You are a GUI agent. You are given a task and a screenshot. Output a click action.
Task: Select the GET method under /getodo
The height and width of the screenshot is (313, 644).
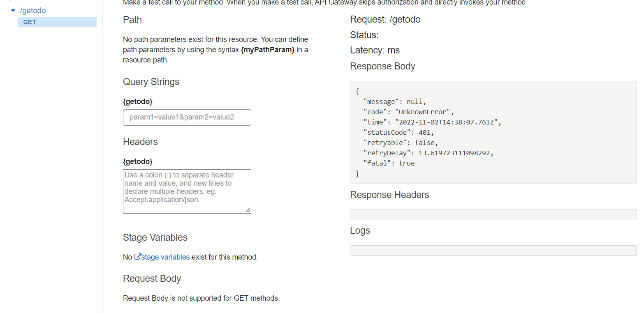(30, 22)
